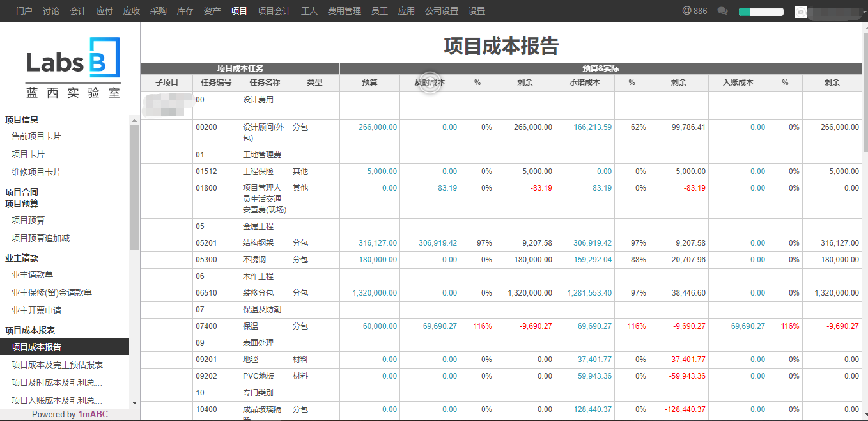Open the 员工 menu
This screenshot has width=868, height=421.
(380, 11)
